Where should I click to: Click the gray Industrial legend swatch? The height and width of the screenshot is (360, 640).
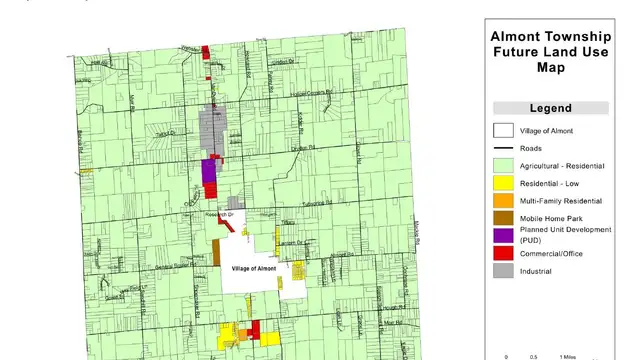click(x=503, y=271)
